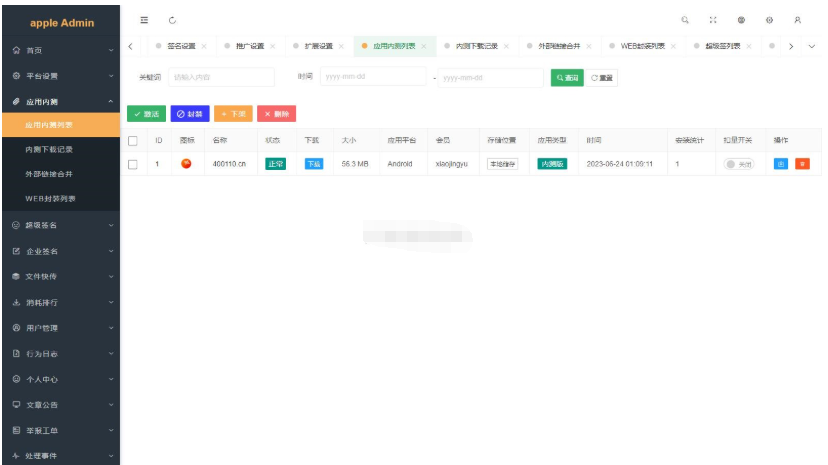The width and height of the screenshot is (828, 465).
Task: Expand the 文章公告 menu chevron
Action: pos(111,405)
